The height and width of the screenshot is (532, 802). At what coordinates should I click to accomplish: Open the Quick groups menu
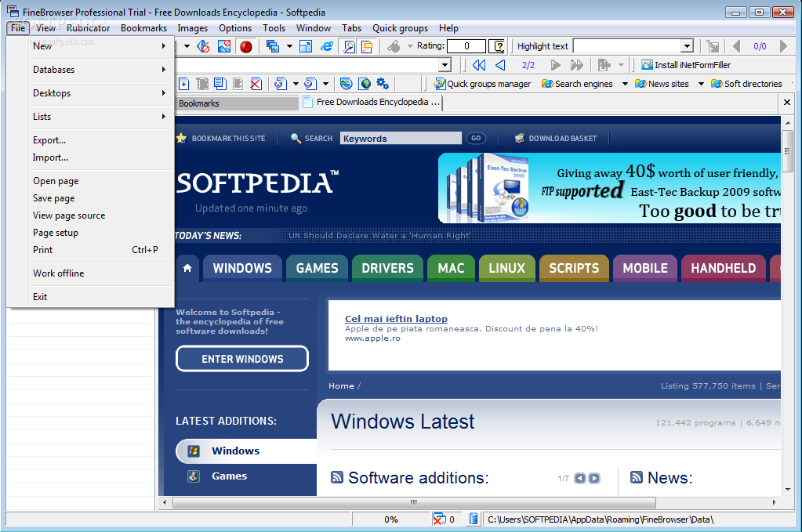[400, 28]
